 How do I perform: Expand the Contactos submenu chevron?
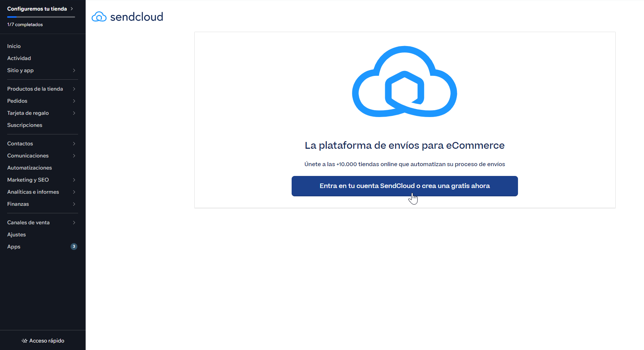click(74, 144)
